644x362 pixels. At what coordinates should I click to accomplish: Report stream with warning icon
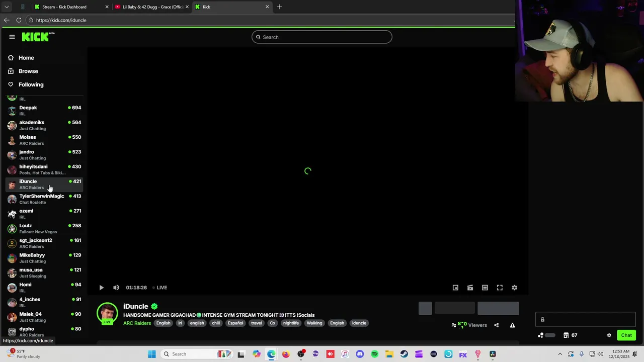pyautogui.click(x=512, y=325)
